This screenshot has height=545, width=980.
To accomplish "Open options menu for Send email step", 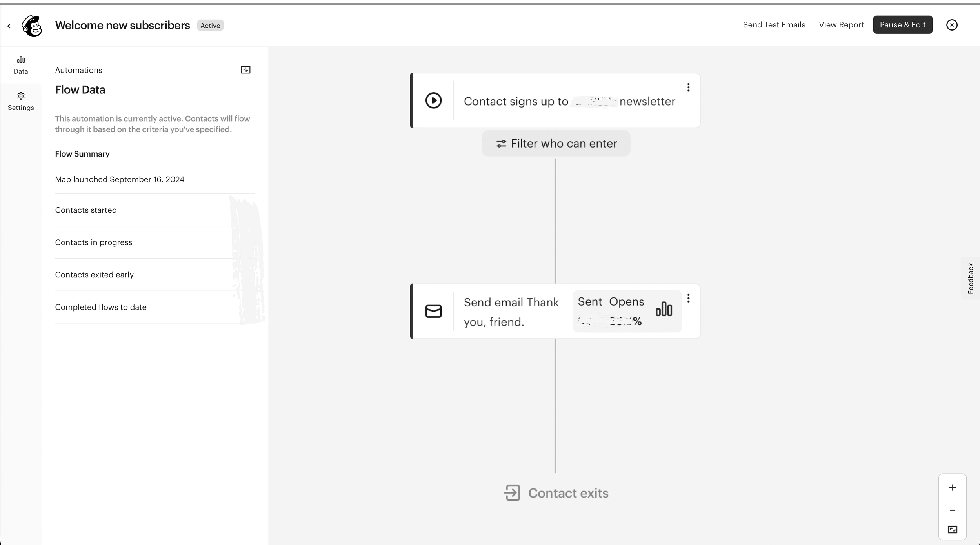I will (x=688, y=299).
